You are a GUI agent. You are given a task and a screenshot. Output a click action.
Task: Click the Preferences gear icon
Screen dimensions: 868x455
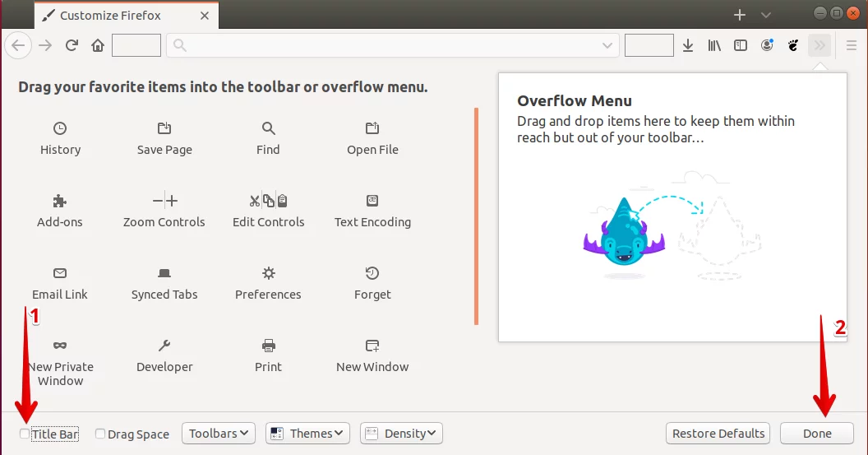(269, 273)
